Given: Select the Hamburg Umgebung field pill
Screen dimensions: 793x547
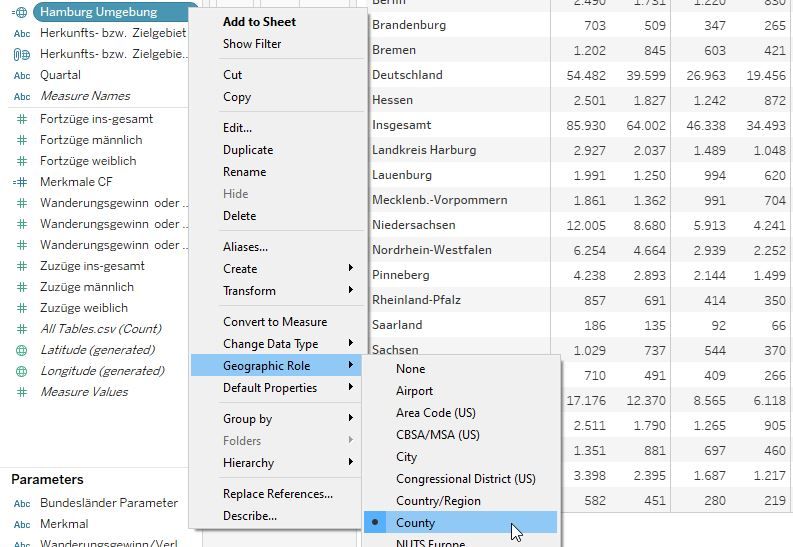Looking at the screenshot, I should [x=109, y=12].
